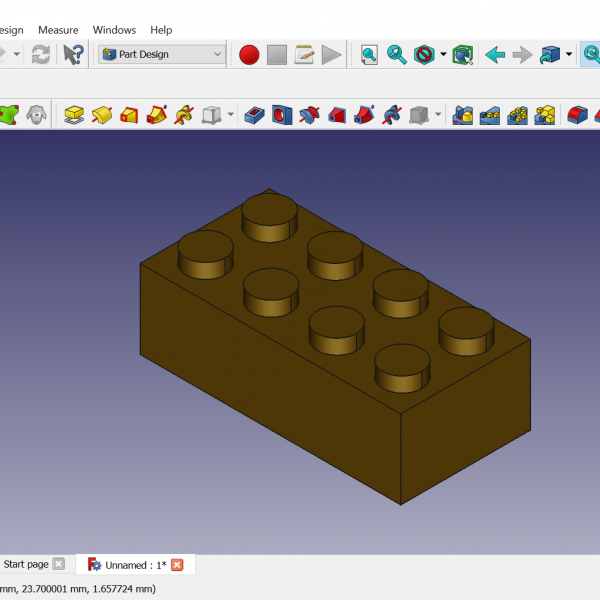Select the Pad tool icon
Image resolution: width=600 pixels, height=600 pixels.
coord(74,115)
